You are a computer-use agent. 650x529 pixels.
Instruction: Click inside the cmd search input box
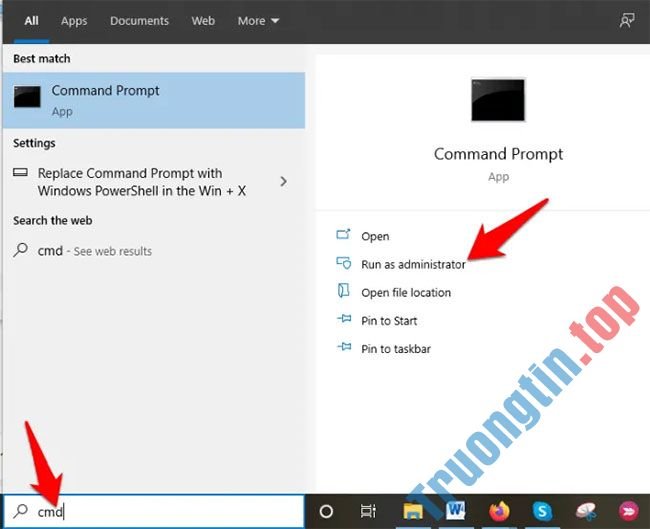pos(154,511)
